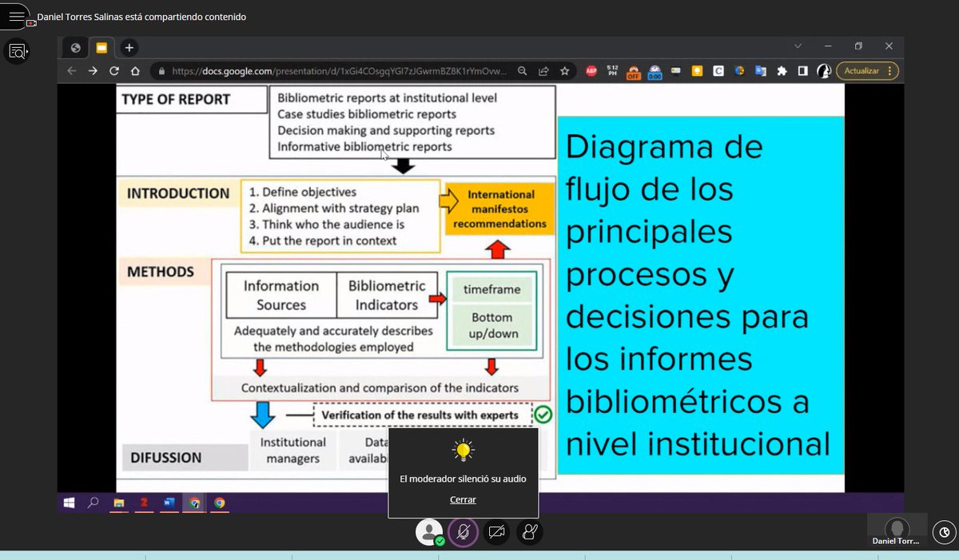The width and height of the screenshot is (959, 560).
Task: Open the Windows Start menu in shared screen
Action: pyautogui.click(x=70, y=502)
